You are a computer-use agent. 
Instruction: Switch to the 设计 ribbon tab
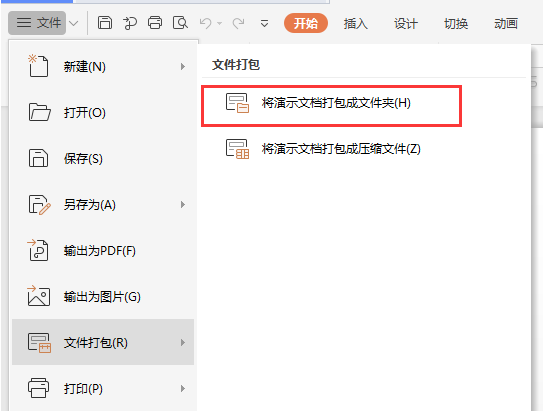(406, 24)
